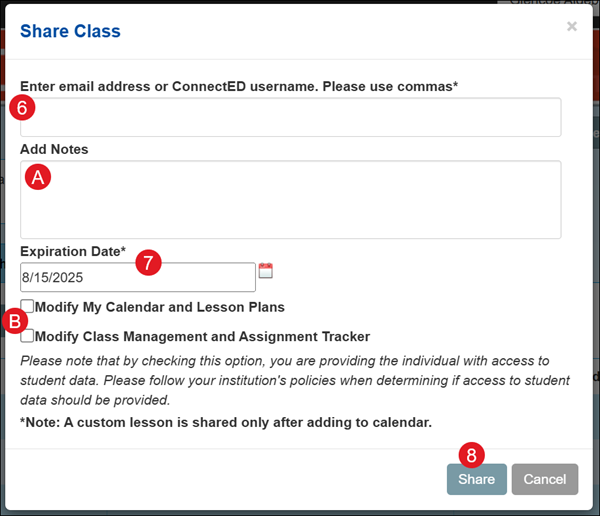Click the red number 7 marker
The height and width of the screenshot is (516, 600).
147,262
